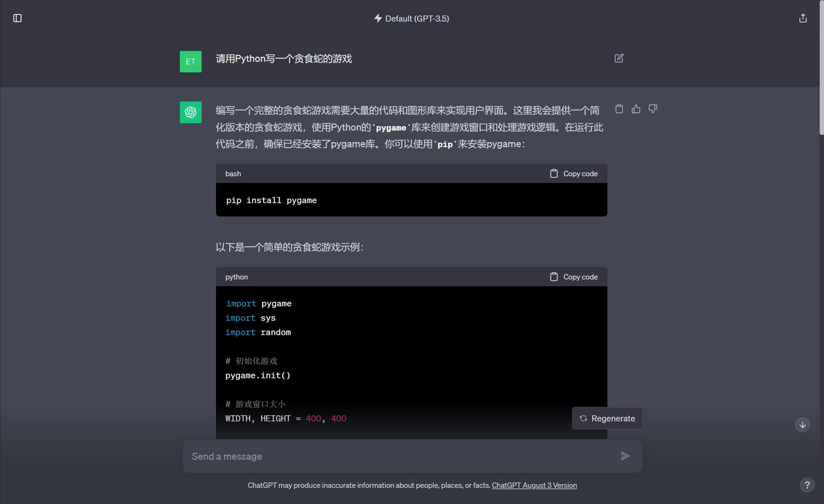Copy code from the bash block

[x=574, y=173]
